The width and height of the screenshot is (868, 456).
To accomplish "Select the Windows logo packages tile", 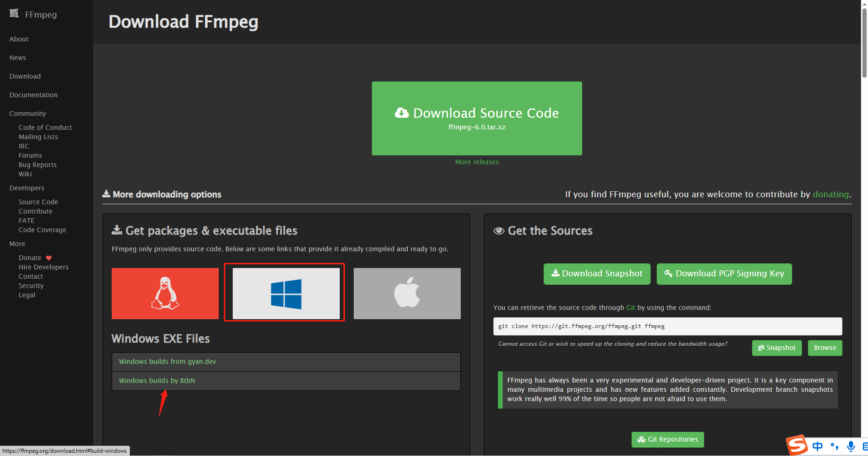I will coord(286,294).
